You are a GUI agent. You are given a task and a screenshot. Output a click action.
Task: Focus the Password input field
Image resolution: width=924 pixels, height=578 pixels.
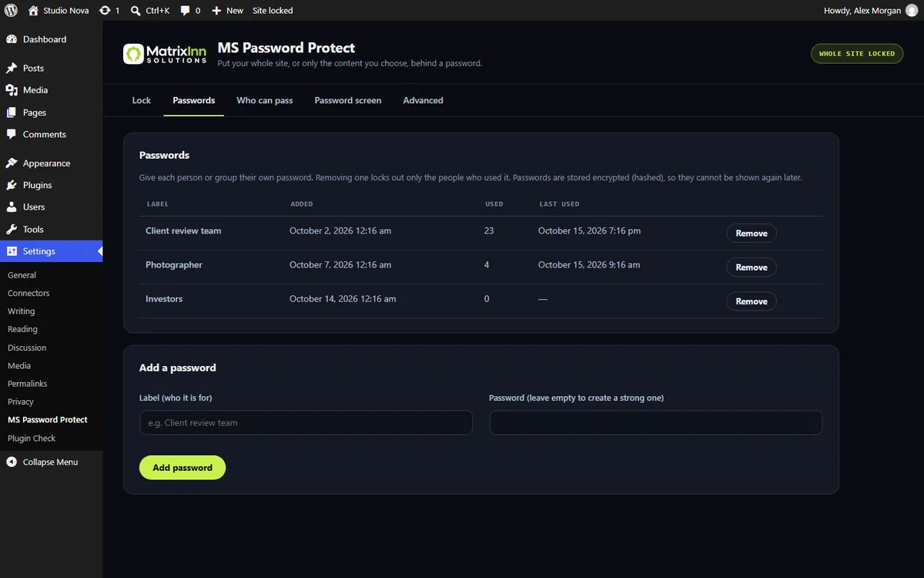[x=656, y=422]
